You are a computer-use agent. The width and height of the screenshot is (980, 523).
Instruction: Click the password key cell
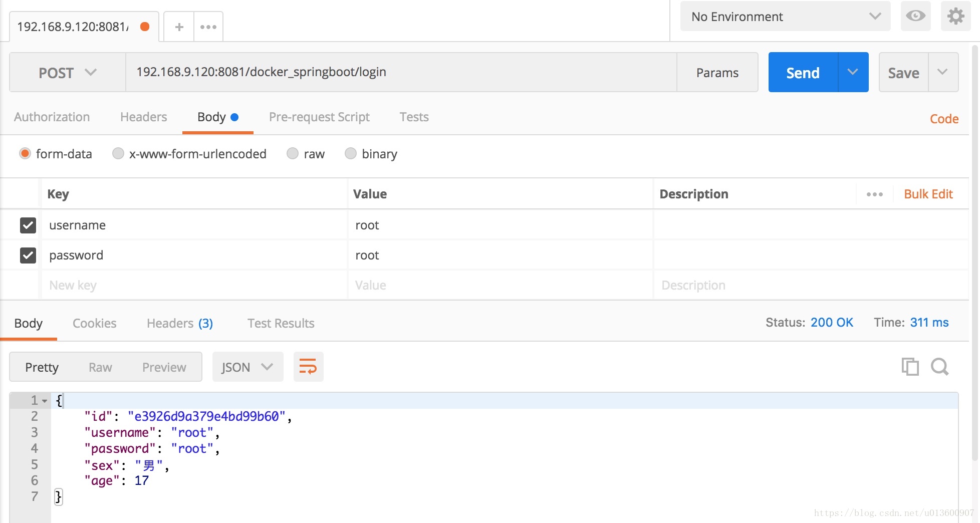click(x=194, y=255)
